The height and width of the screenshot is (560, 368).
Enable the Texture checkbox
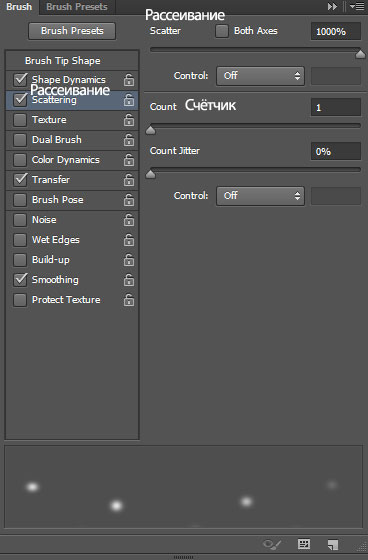point(20,120)
